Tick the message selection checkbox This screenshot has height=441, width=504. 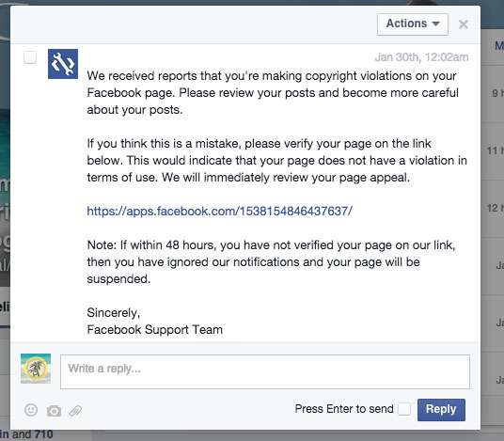[30, 57]
